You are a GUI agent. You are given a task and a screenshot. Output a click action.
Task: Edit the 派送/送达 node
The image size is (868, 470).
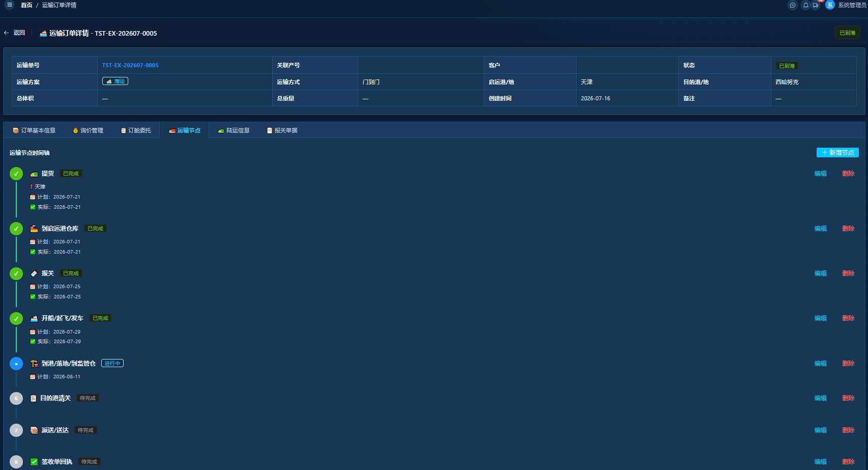(820, 430)
